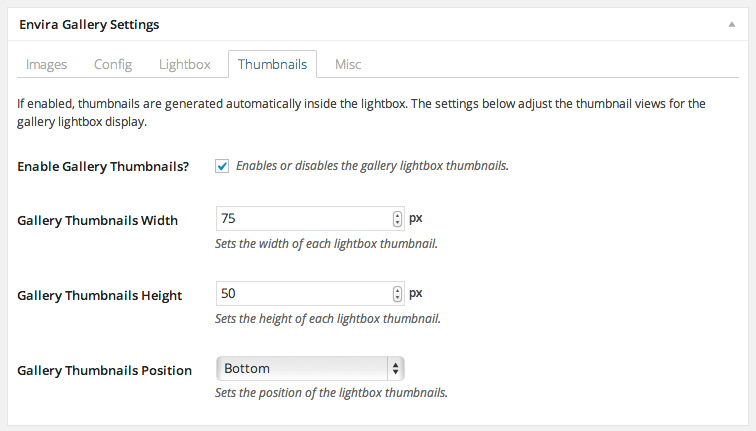Click the Gallery Thumbnails Height input field

point(310,294)
